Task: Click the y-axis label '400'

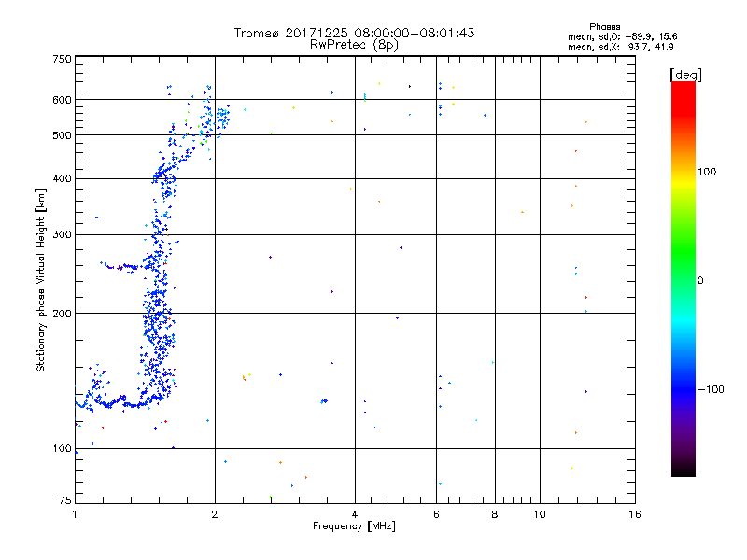Action: [x=62, y=178]
